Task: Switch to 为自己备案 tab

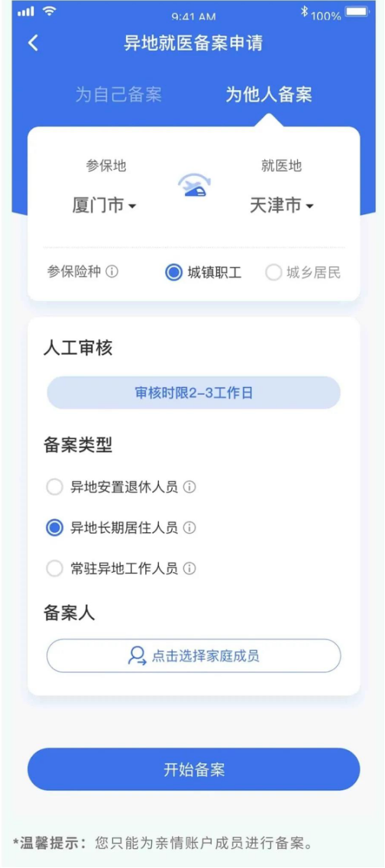Action: click(x=118, y=95)
